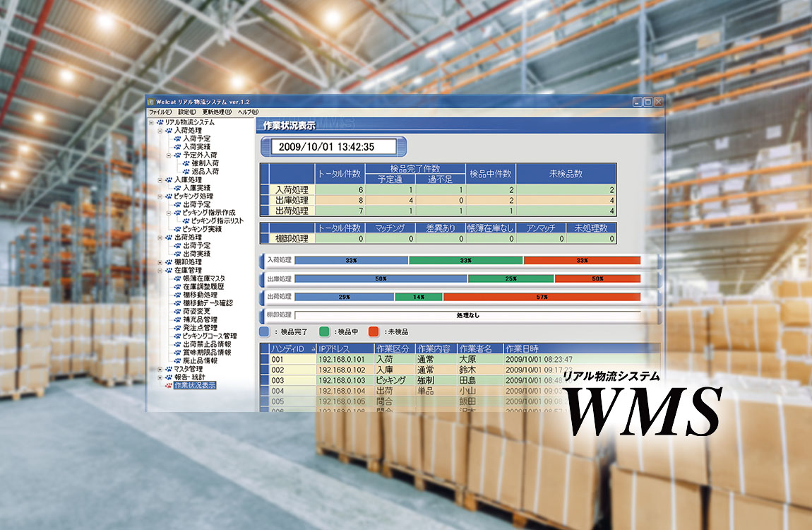Image resolution: width=812 pixels, height=530 pixels.
Task: Click the paw icon beside ピッキング実績
Action: tap(178, 229)
